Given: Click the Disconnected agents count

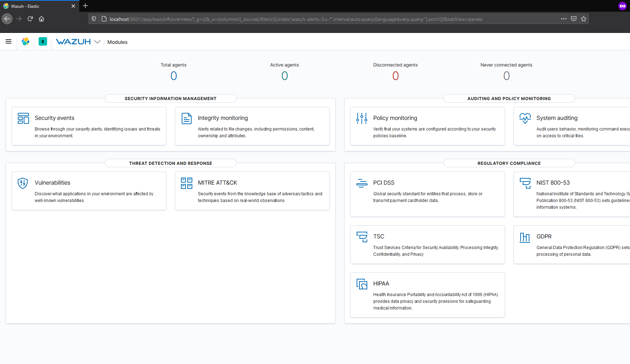Looking at the screenshot, I should pyautogui.click(x=396, y=76).
